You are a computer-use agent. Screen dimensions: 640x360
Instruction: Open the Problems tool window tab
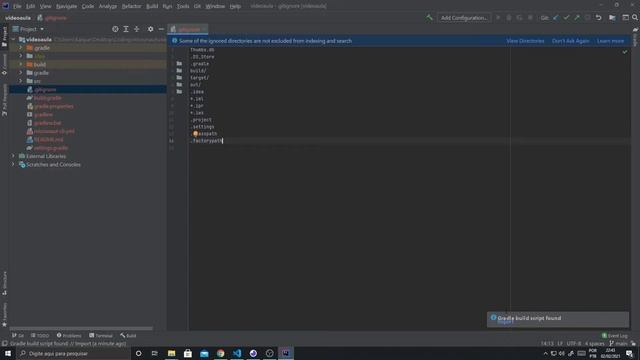pyautogui.click(x=69, y=336)
